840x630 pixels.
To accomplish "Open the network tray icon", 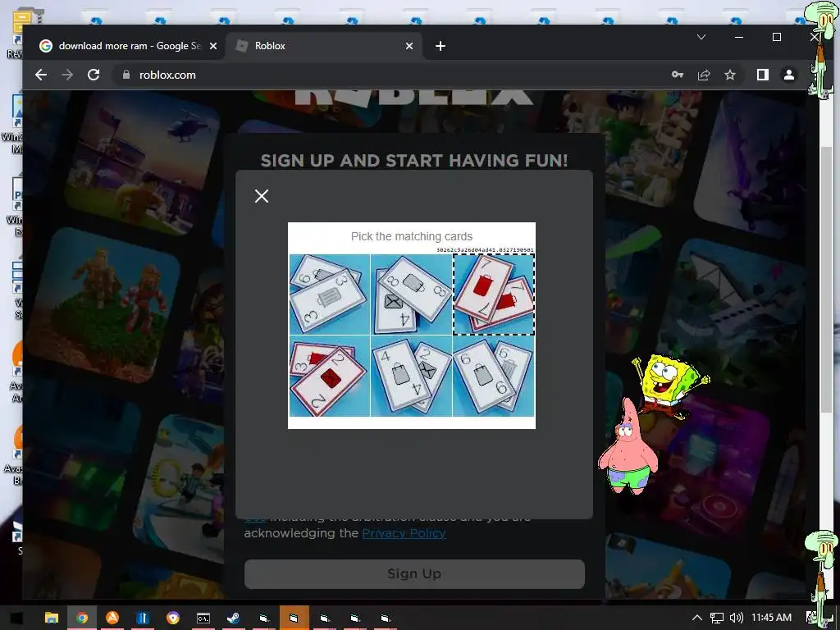I will 717,619.
